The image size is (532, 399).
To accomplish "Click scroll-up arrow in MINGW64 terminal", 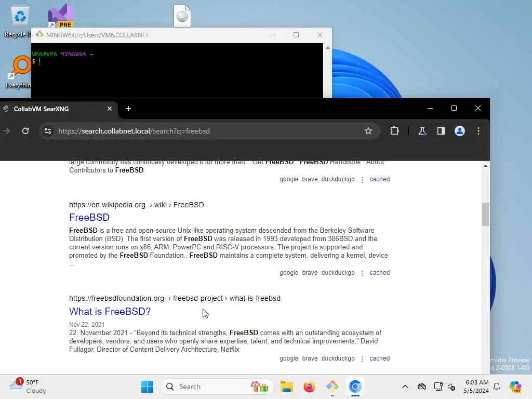I will point(327,48).
